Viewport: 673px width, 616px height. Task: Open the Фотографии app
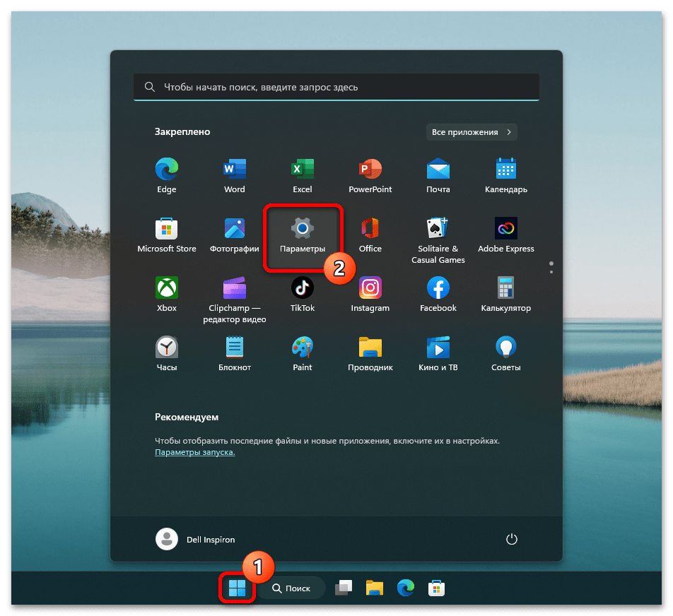click(x=235, y=235)
